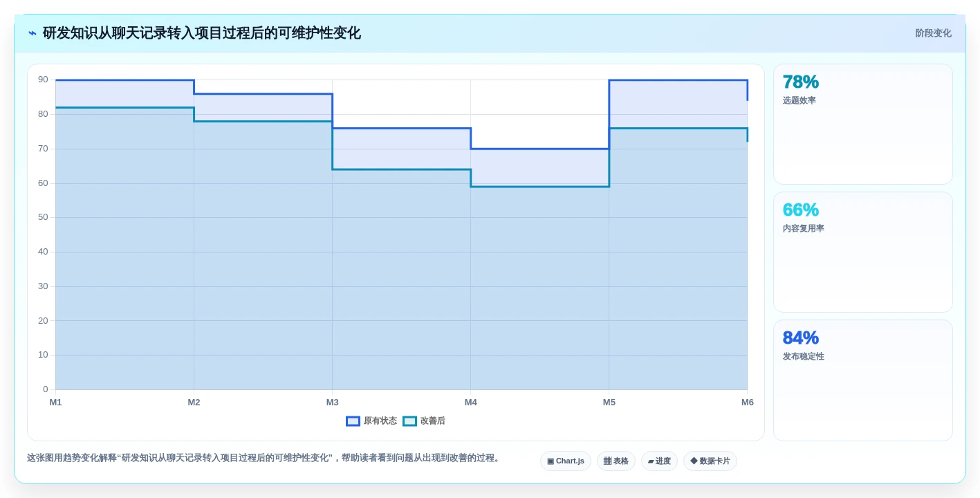Click the 数据卡片 tag
980x498 pixels.
click(x=710, y=461)
